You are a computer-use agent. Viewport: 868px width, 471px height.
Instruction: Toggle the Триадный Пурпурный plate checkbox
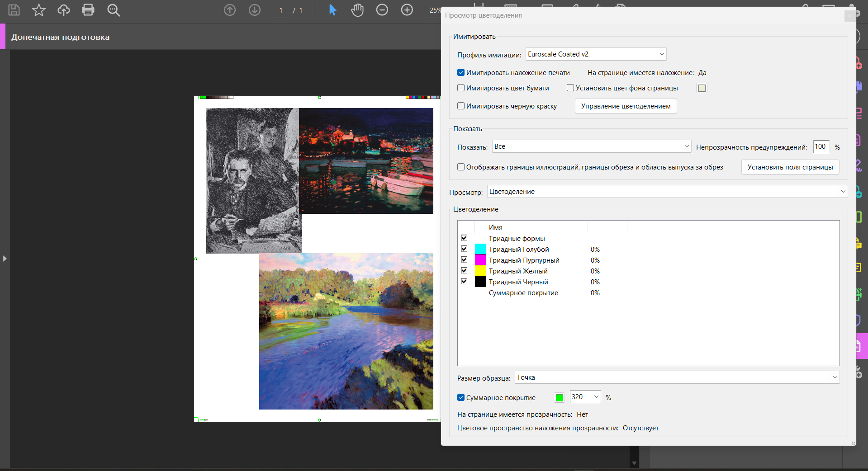click(x=464, y=260)
